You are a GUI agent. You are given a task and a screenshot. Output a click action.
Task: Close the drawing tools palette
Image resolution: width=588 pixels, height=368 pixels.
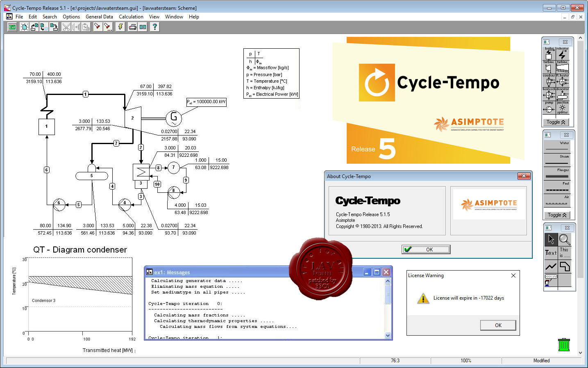(x=567, y=228)
